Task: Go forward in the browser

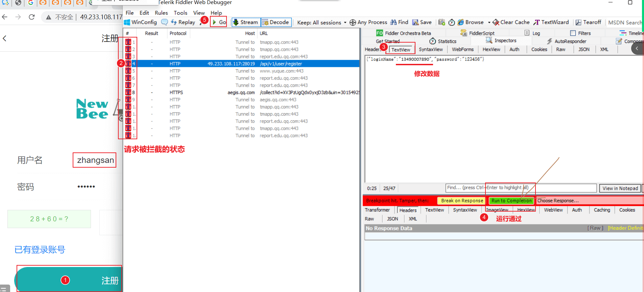Action: [18, 17]
